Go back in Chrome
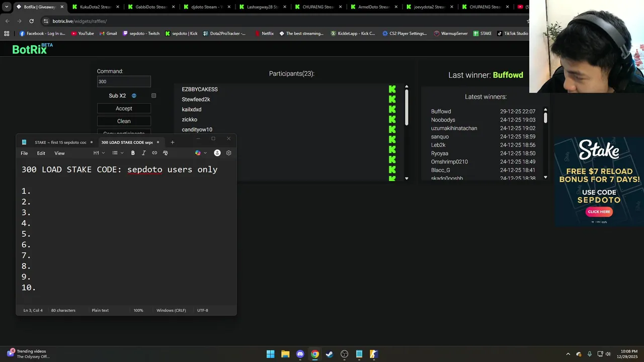 (x=7, y=21)
